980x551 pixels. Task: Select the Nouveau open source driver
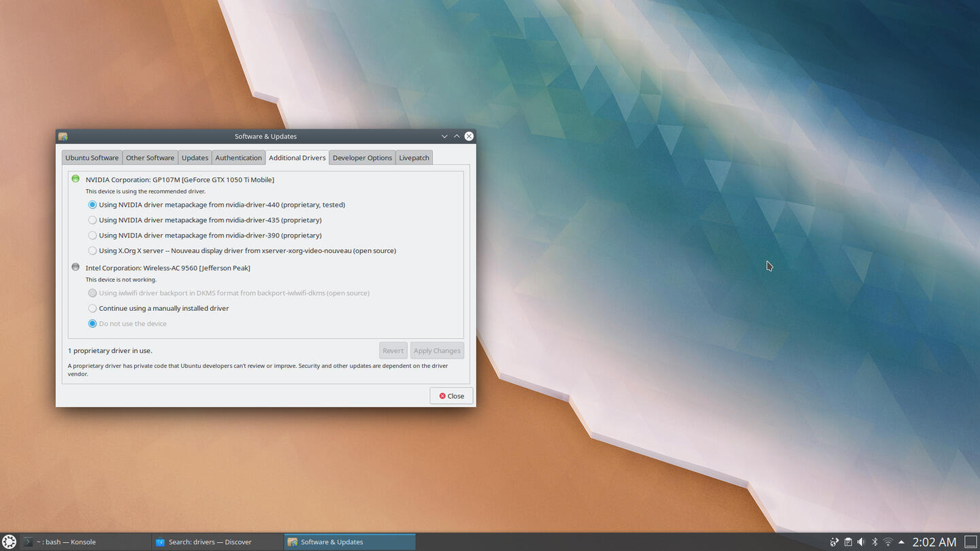click(242, 250)
